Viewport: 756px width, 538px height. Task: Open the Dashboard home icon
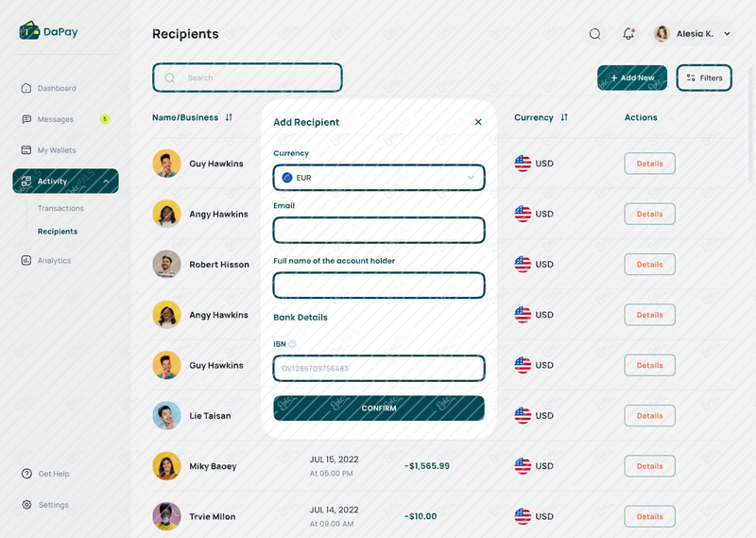point(26,88)
